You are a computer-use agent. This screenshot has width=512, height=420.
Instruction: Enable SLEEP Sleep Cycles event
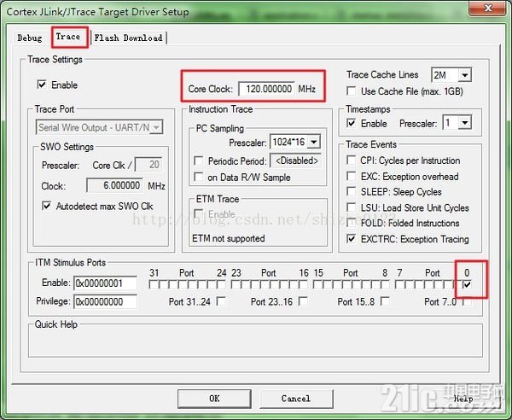pyautogui.click(x=352, y=192)
